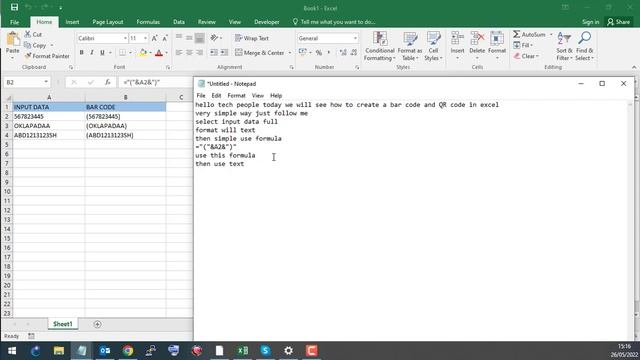
Task: Open Chrome from the taskbar
Action: click(128, 351)
